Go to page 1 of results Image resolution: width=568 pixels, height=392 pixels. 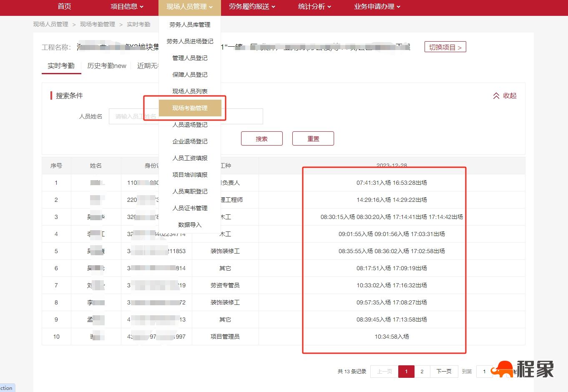406,371
